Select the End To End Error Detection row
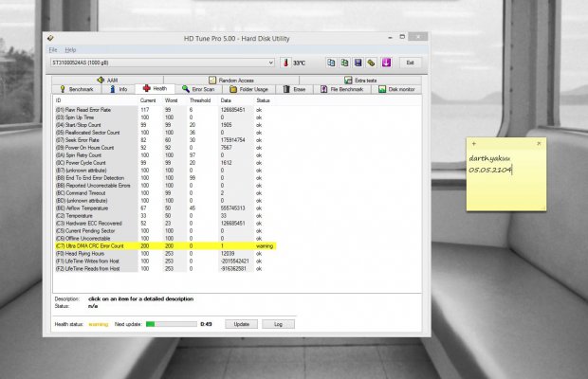The width and height of the screenshot is (588, 379). [165, 178]
